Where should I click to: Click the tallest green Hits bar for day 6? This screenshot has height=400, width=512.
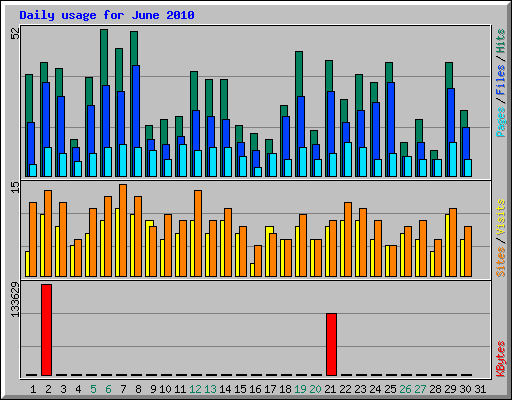tap(104, 57)
